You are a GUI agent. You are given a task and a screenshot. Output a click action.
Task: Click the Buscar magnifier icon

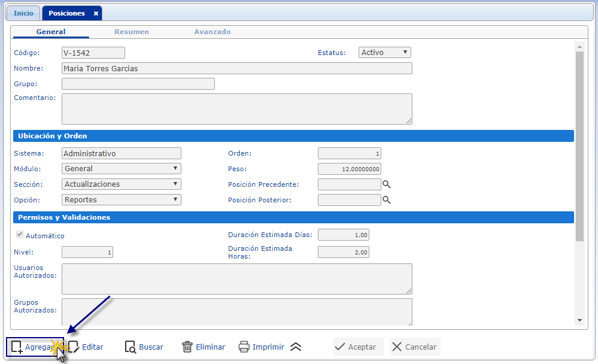(x=130, y=347)
